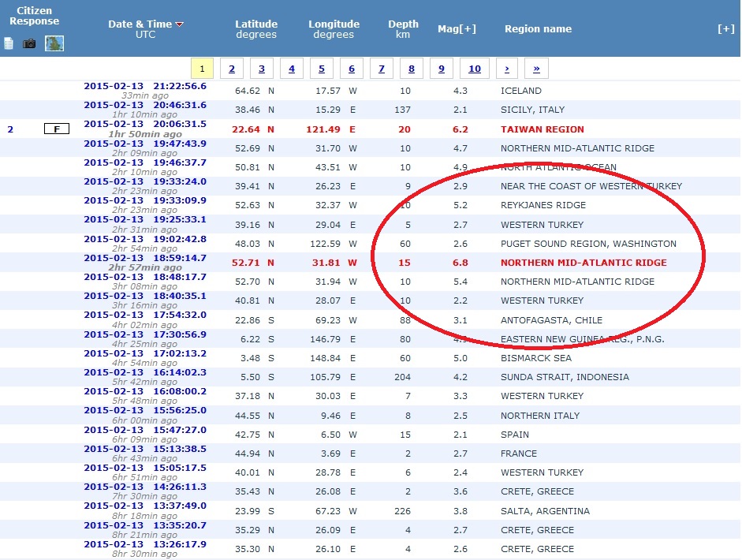
Task: Click BISMARCK SEA region name
Action: pyautogui.click(x=536, y=358)
